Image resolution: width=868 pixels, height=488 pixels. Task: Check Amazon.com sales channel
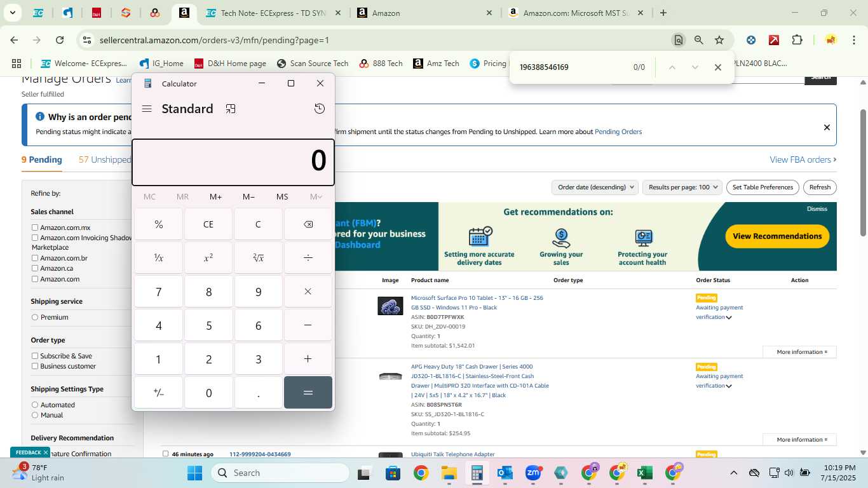coord(35,279)
